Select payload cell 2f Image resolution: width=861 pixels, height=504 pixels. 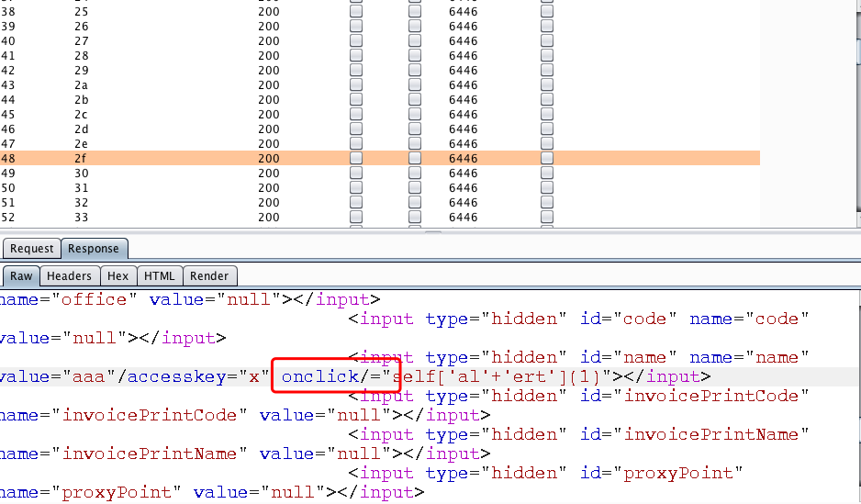pyautogui.click(x=81, y=158)
